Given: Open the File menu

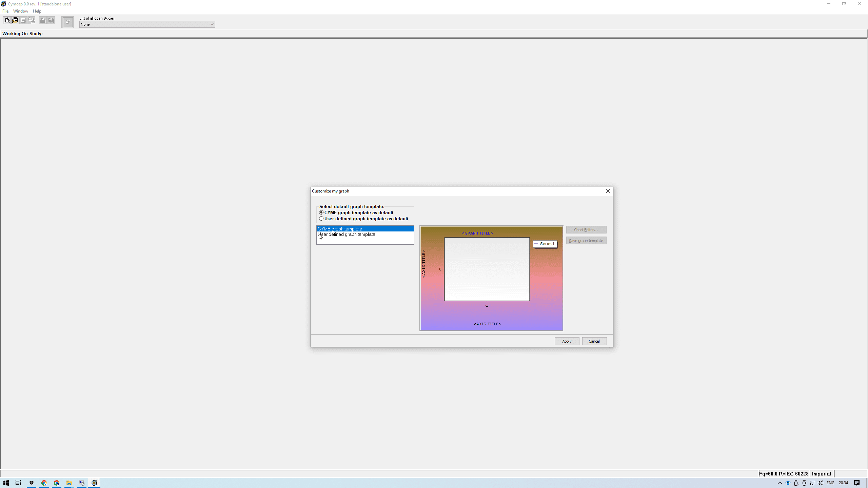Looking at the screenshot, I should click(5, 11).
